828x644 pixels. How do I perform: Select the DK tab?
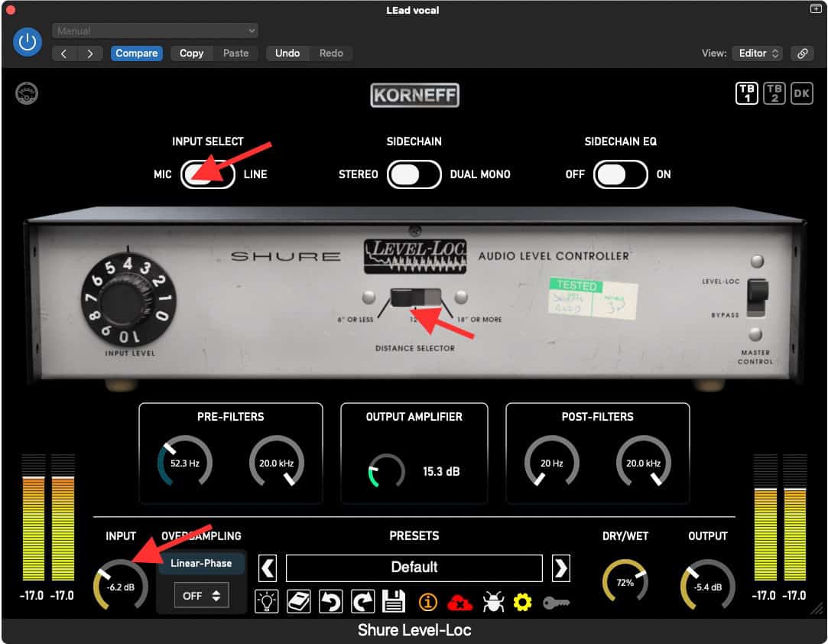(x=801, y=93)
